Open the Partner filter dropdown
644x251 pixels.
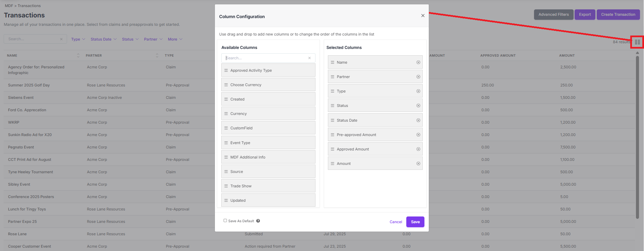coord(153,39)
